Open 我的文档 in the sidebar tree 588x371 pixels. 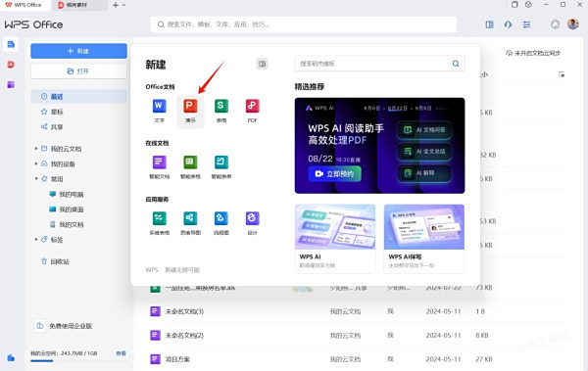click(67, 224)
